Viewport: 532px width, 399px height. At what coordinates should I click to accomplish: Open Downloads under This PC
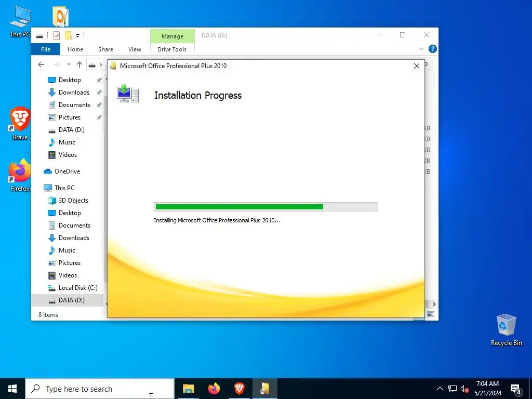tap(74, 238)
